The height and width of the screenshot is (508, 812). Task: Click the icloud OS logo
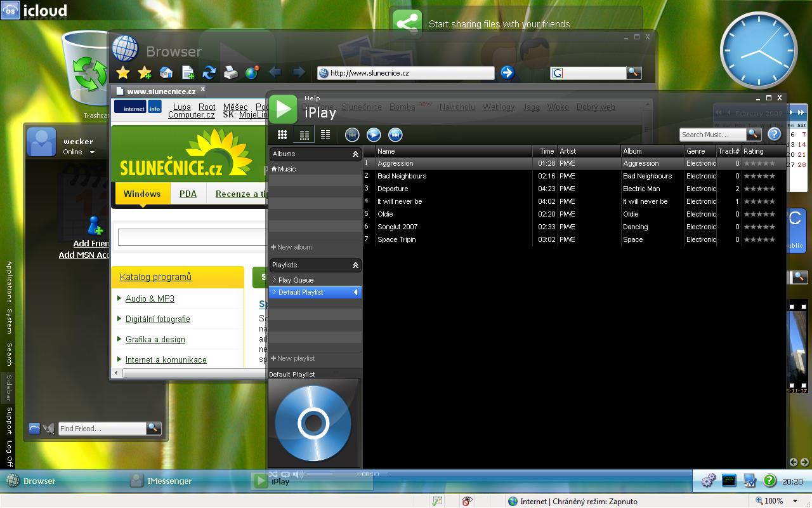pyautogui.click(x=11, y=10)
